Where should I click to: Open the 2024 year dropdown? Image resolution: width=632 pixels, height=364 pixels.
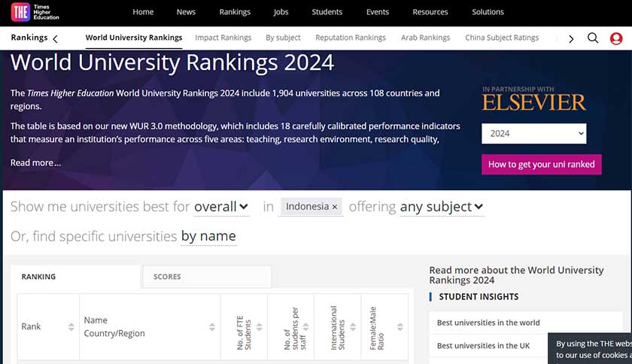pos(533,133)
